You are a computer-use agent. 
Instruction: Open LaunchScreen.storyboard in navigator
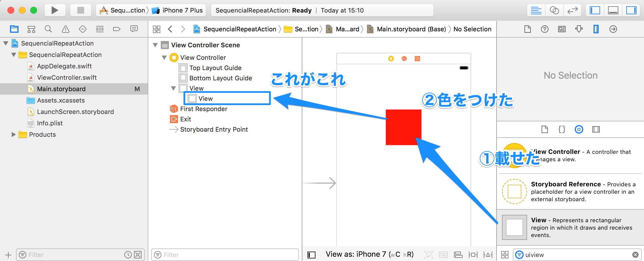tap(75, 112)
